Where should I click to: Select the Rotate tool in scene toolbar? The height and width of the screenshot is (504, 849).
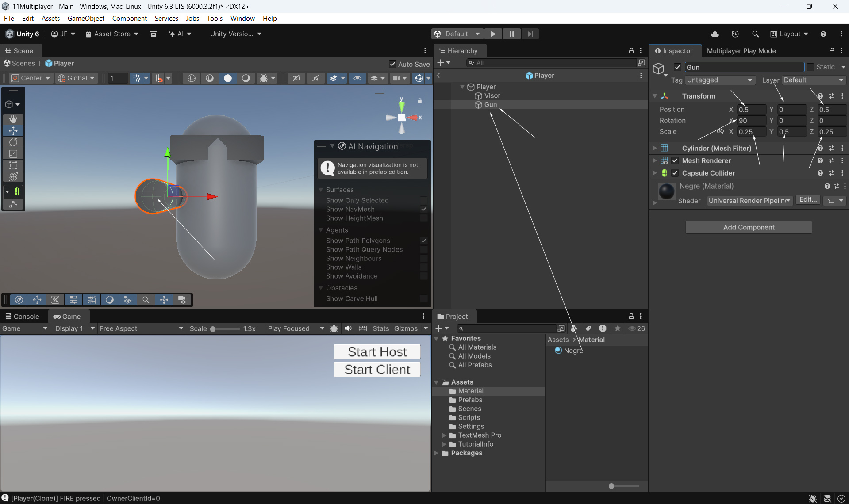13,142
